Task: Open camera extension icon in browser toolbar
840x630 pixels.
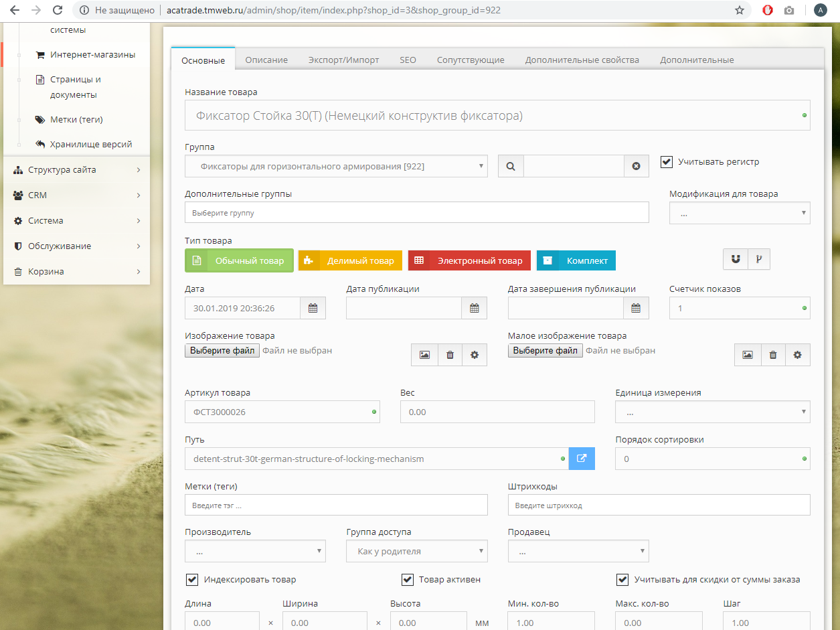Action: (x=789, y=10)
